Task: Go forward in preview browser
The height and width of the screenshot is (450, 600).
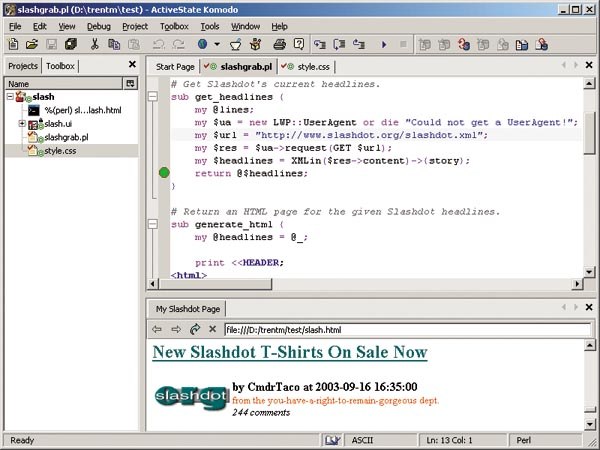Action: click(176, 329)
